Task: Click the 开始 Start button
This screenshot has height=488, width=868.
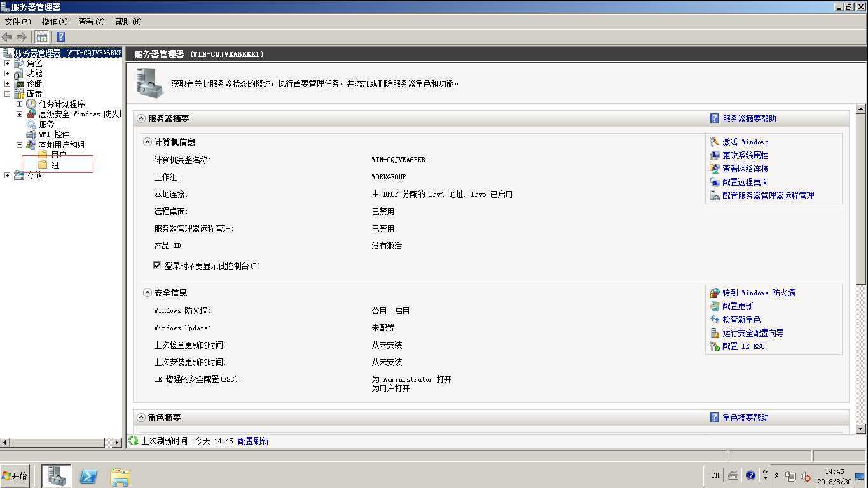Action: 15,476
